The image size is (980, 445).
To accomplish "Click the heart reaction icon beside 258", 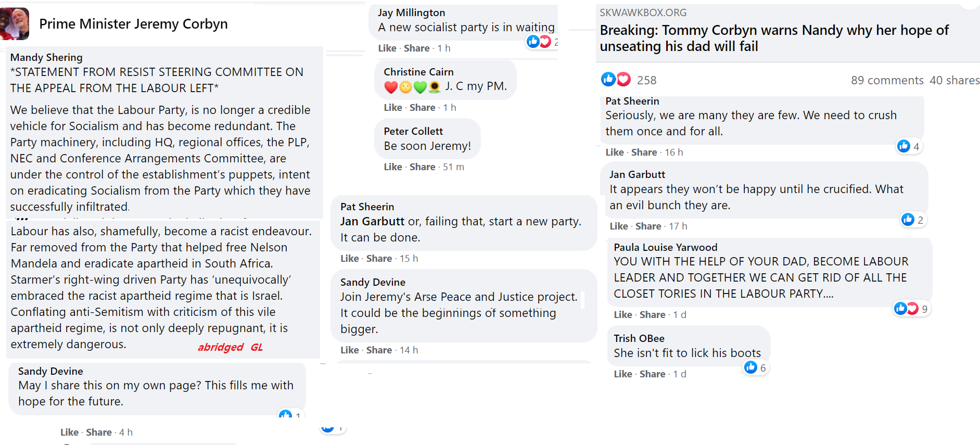I will [623, 79].
